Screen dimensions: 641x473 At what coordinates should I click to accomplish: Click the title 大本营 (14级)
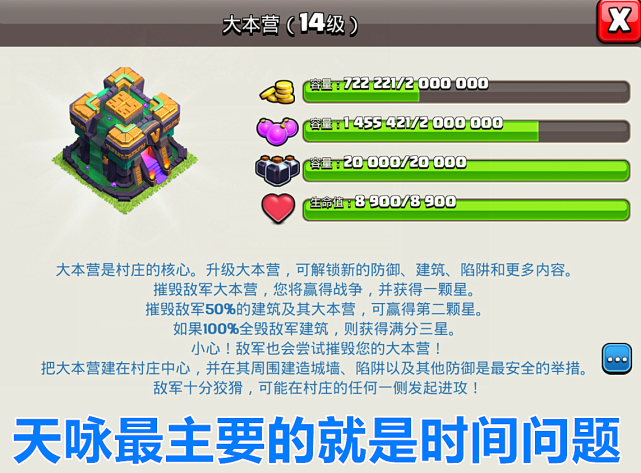pos(290,24)
